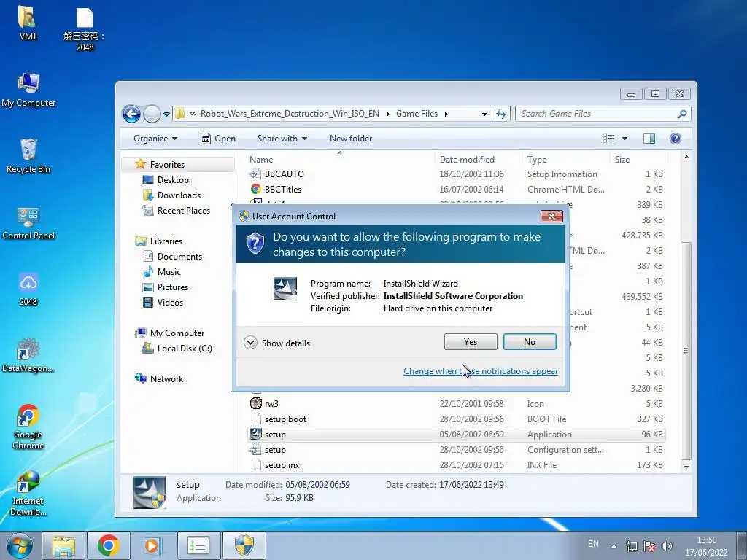
Task: Select the 2048 password text file on desktop
Action: [x=85, y=29]
